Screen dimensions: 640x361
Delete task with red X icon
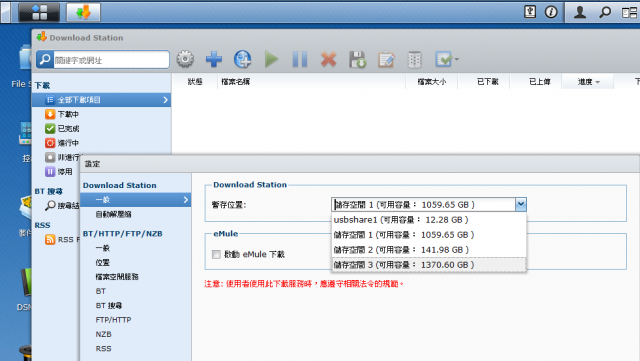329,59
